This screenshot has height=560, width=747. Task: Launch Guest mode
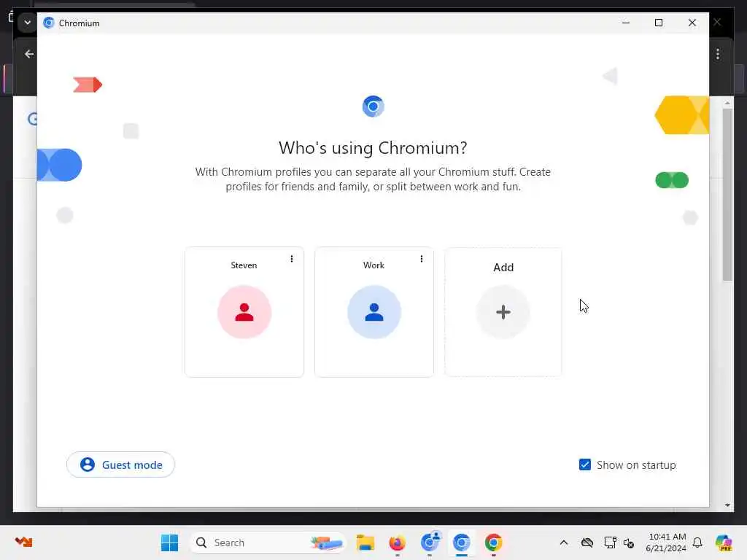tap(120, 464)
